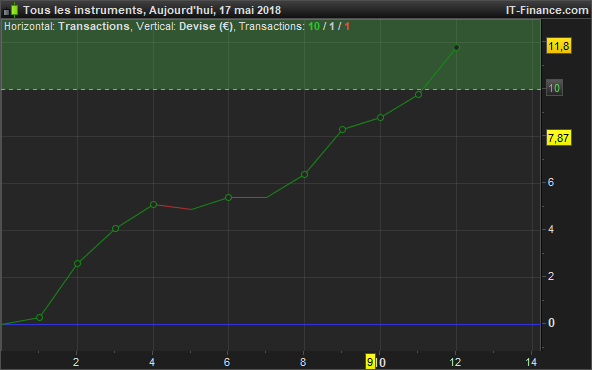Click the y-axis label '0'
Image resolution: width=592 pixels, height=370 pixels.
(551, 323)
